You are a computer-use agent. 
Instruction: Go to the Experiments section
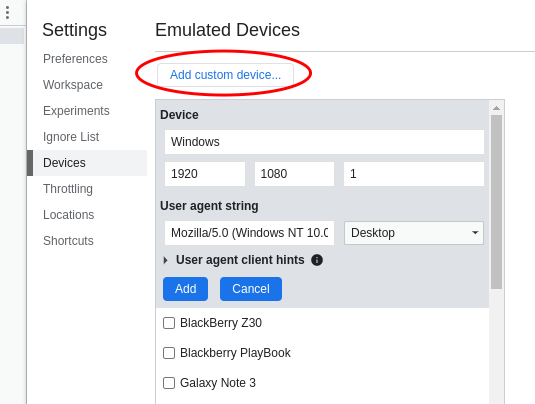76,111
